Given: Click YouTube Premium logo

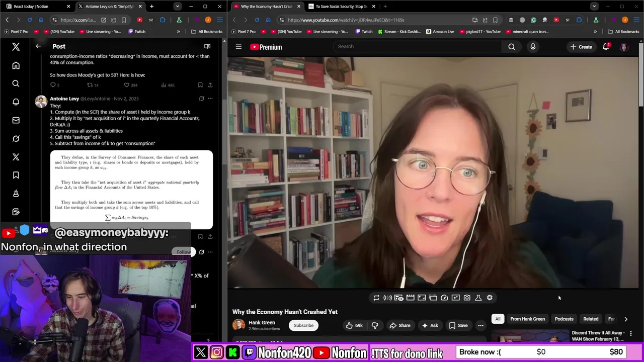Looking at the screenshot, I should coord(266,47).
